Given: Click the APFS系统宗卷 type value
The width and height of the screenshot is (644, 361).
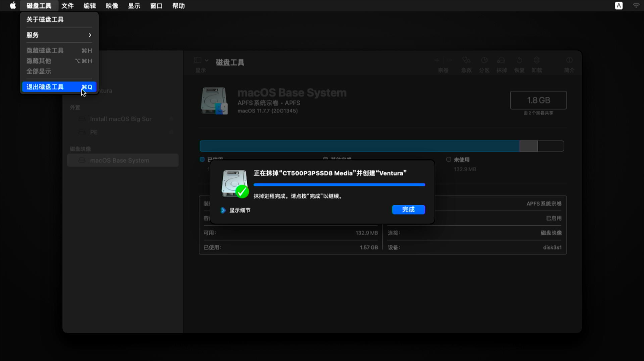Looking at the screenshot, I should (544, 204).
